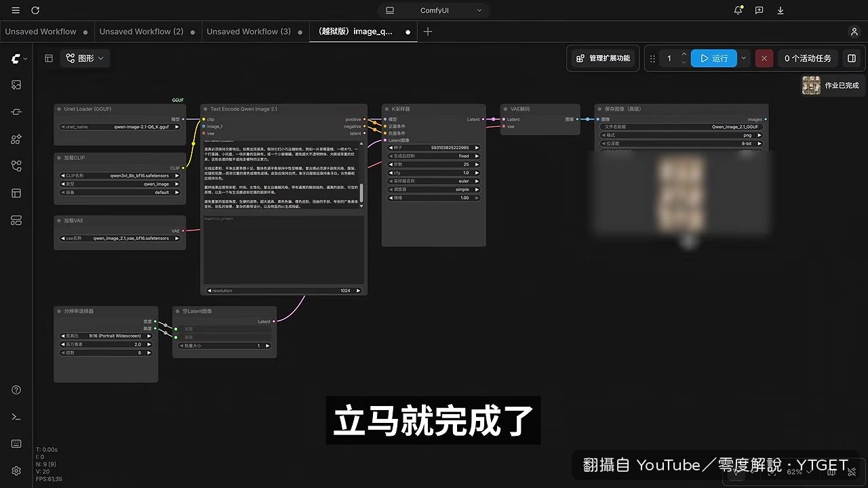Viewport: 868px width, 488px height.
Task: Click the 作业已完成 result thumbnail
Action: [x=812, y=85]
